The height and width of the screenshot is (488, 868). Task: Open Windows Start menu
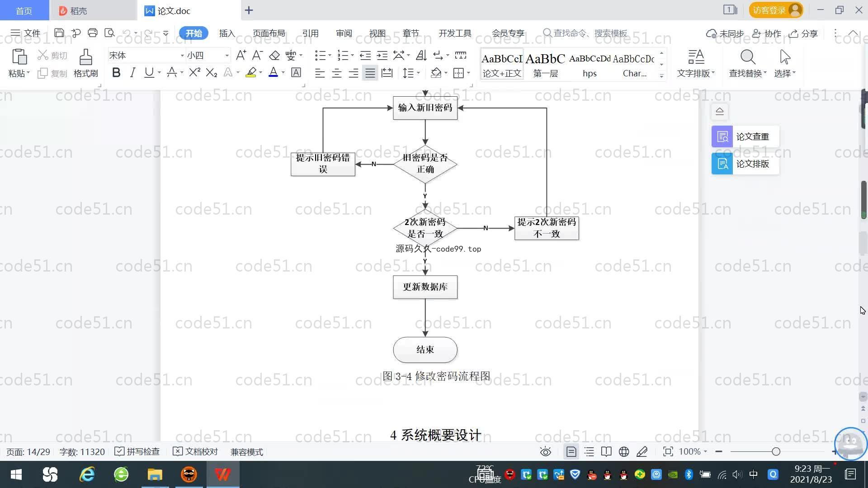click(x=16, y=474)
